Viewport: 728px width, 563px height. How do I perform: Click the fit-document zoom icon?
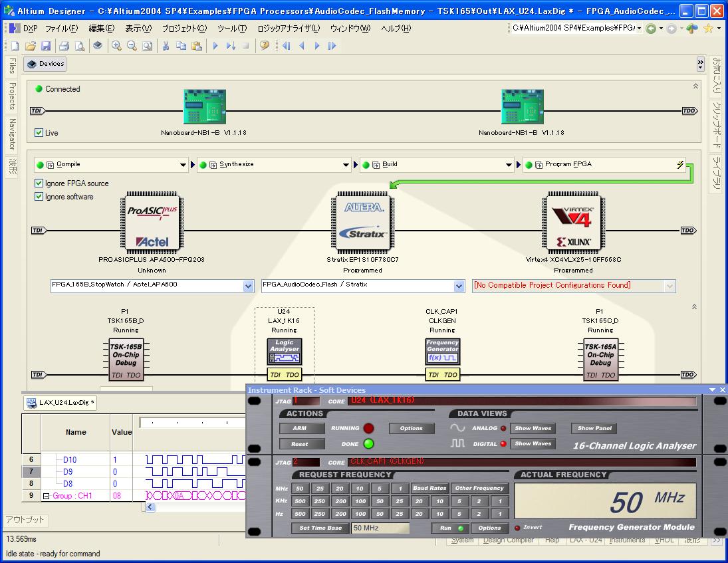point(147,45)
